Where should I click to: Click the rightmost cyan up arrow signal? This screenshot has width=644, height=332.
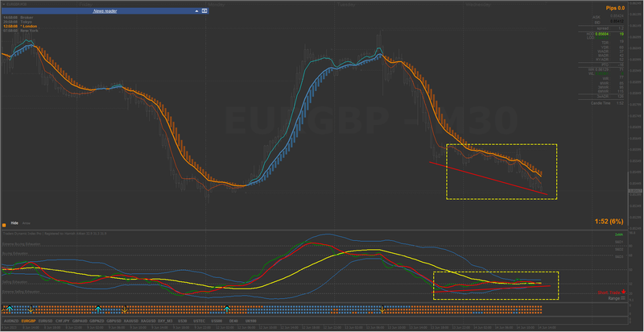coord(227,309)
